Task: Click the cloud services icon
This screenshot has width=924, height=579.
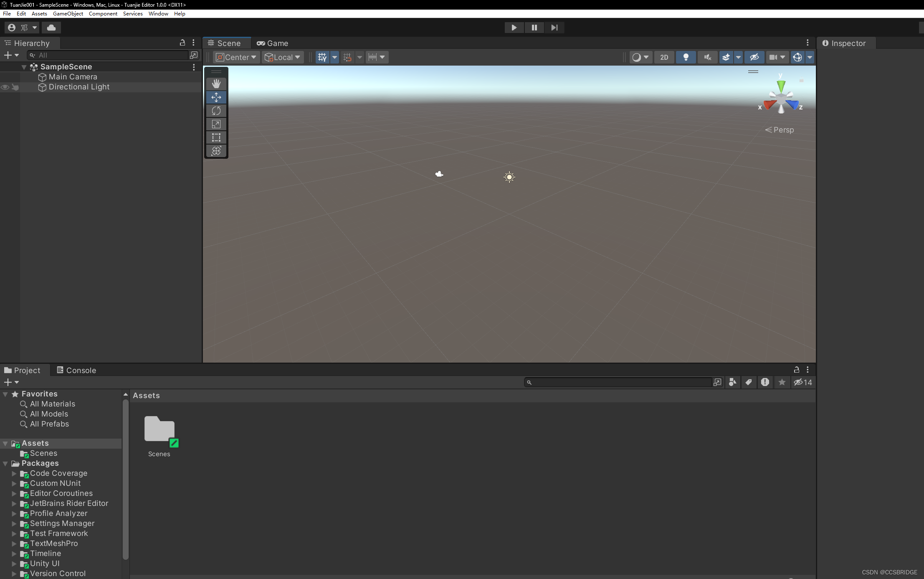Action: tap(51, 28)
